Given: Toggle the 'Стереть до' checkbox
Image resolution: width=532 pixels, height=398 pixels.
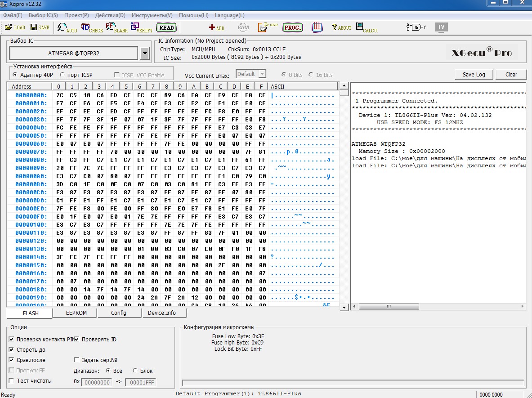Looking at the screenshot, I should coord(11,350).
